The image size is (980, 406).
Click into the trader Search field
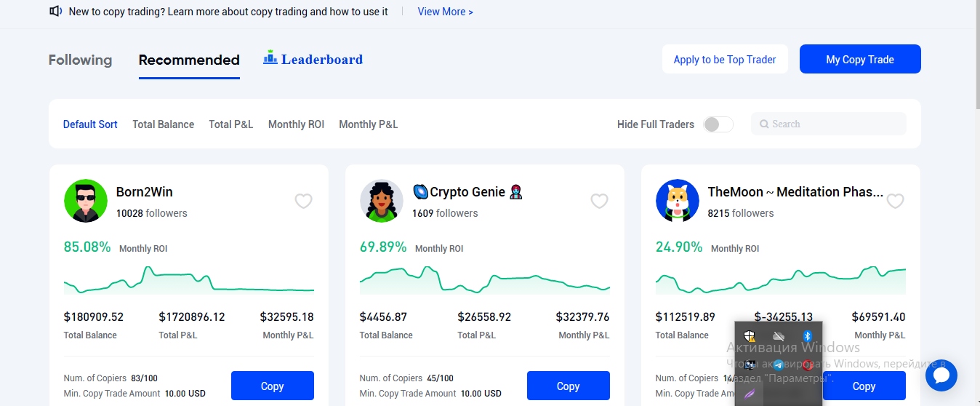[x=829, y=124]
